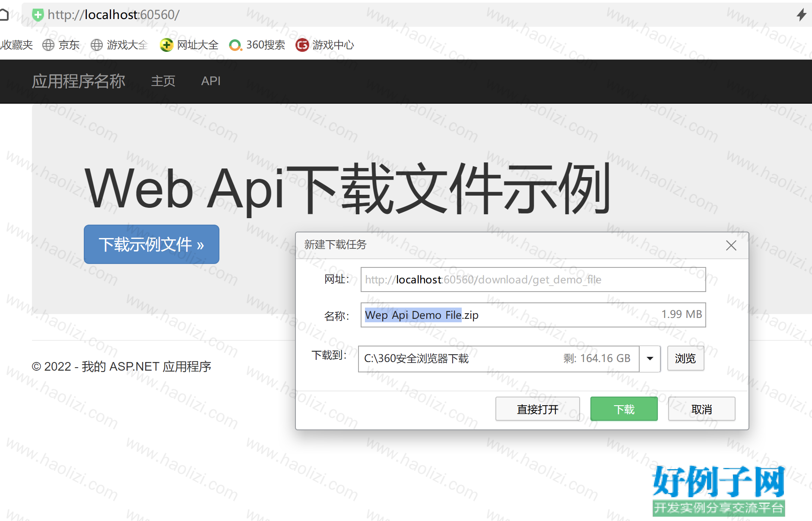Click the 应用程序名称 brand link
This screenshot has height=521, width=812.
point(79,81)
